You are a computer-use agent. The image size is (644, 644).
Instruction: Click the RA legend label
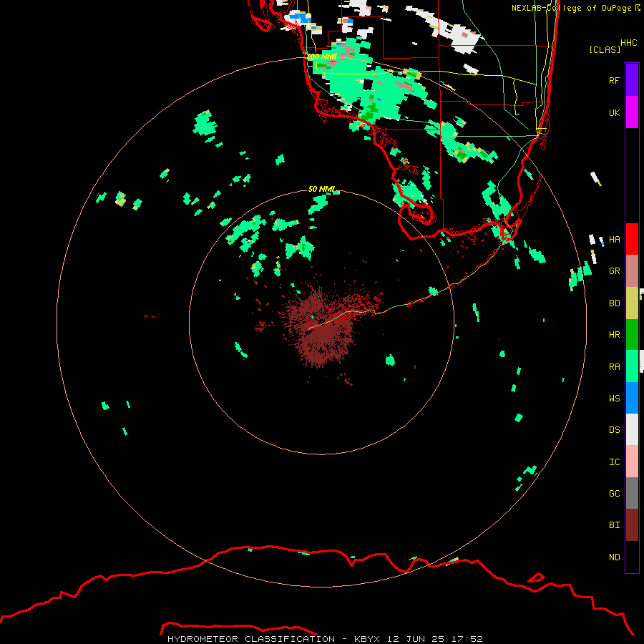tap(614, 367)
